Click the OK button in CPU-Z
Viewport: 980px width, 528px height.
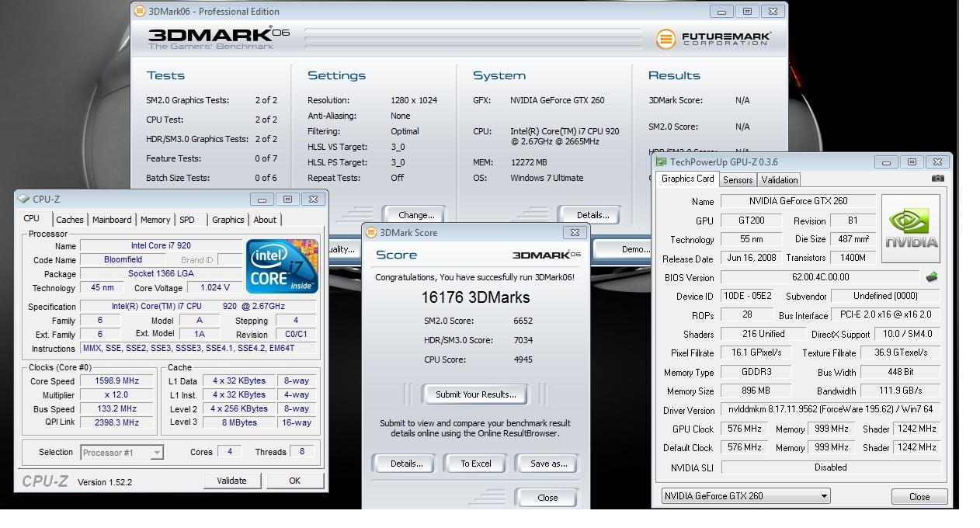[x=294, y=481]
